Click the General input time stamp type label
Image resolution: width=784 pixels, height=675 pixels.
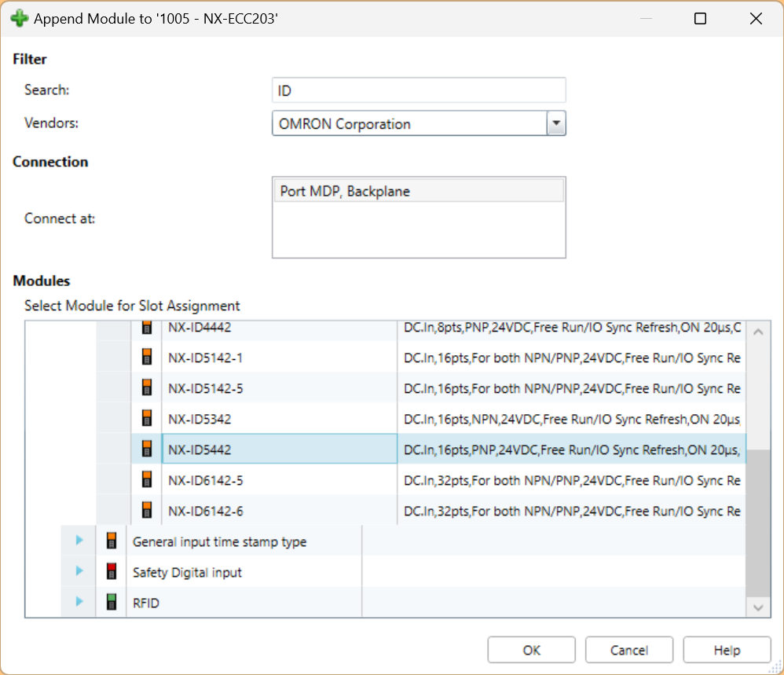coord(219,541)
